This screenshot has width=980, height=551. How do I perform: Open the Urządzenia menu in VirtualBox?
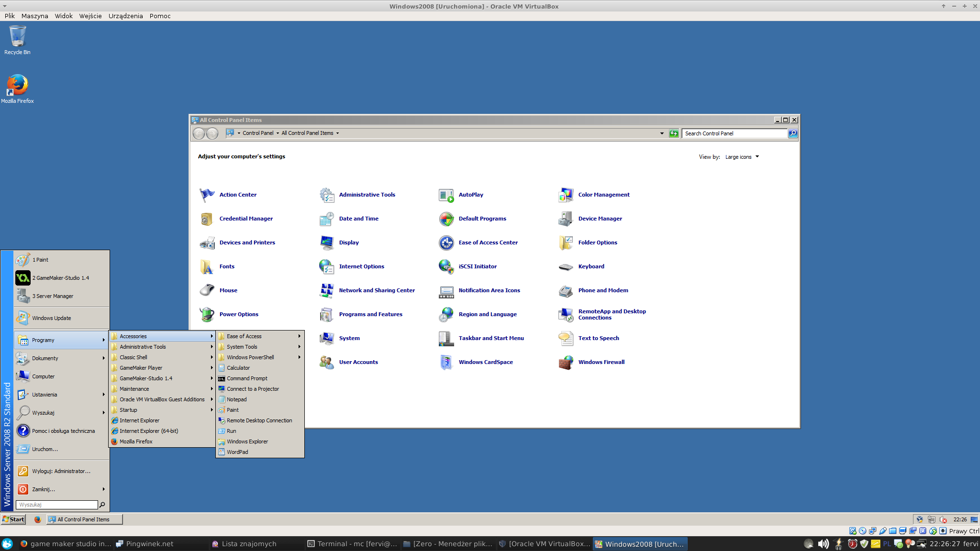[x=125, y=16]
